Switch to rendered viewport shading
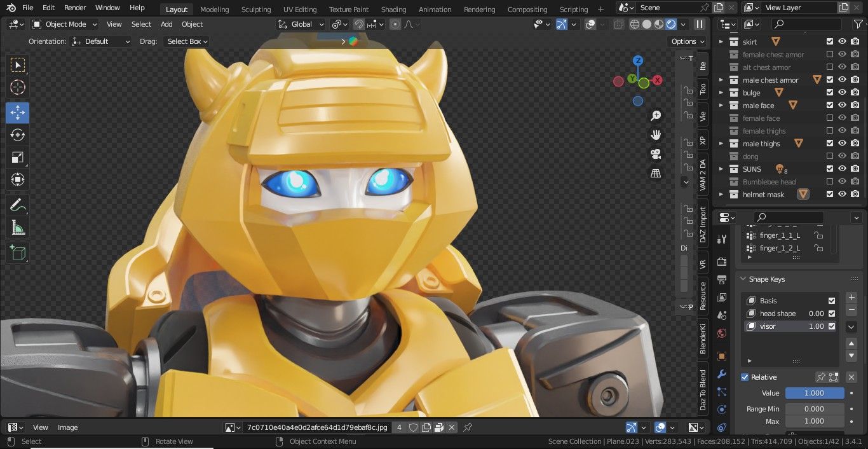Screen dimensions: 868x449 (x=671, y=24)
